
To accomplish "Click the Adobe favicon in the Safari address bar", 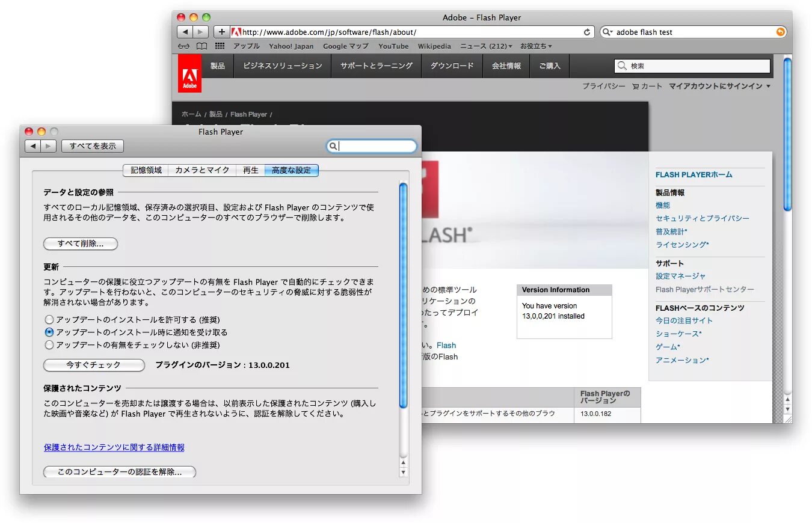I will (x=236, y=32).
